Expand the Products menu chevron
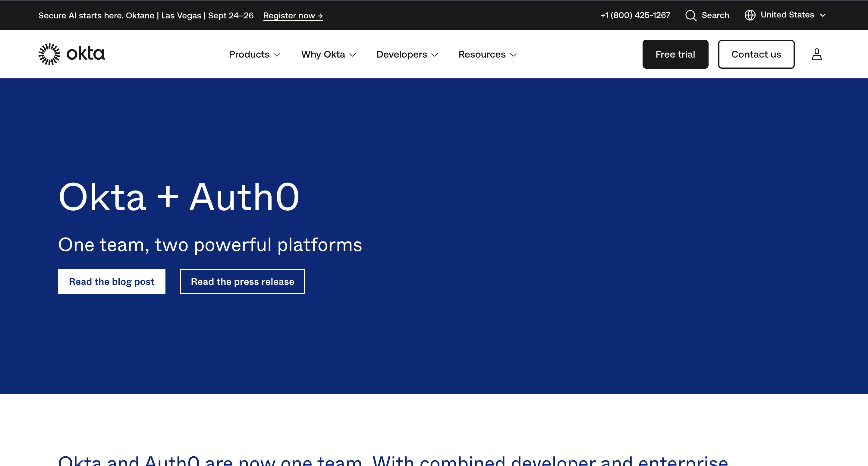Image resolution: width=868 pixels, height=466 pixels. click(x=277, y=55)
